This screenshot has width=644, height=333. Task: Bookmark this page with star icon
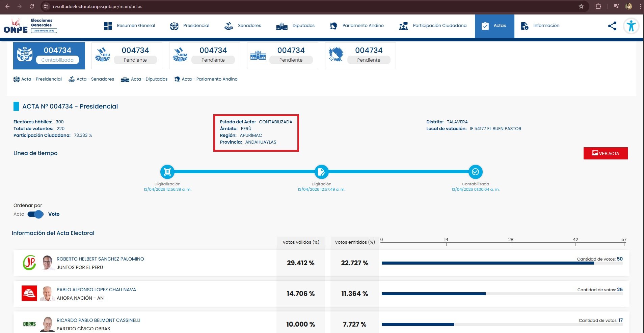[x=581, y=6]
